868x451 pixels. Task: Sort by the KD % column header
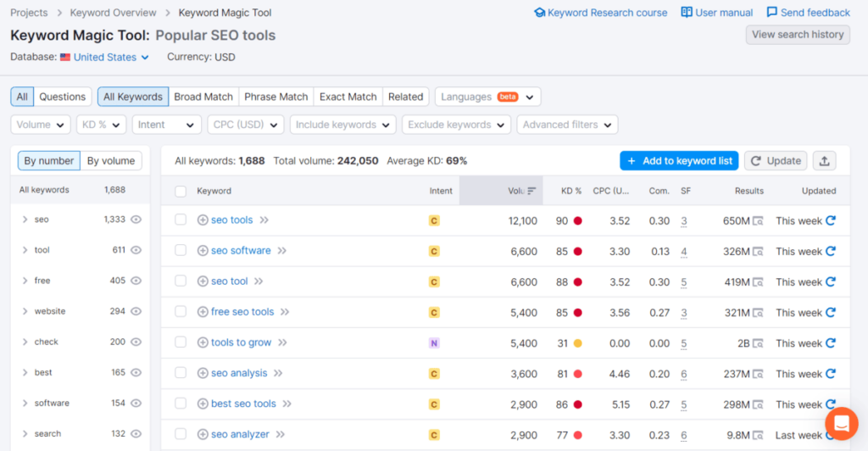(x=570, y=191)
